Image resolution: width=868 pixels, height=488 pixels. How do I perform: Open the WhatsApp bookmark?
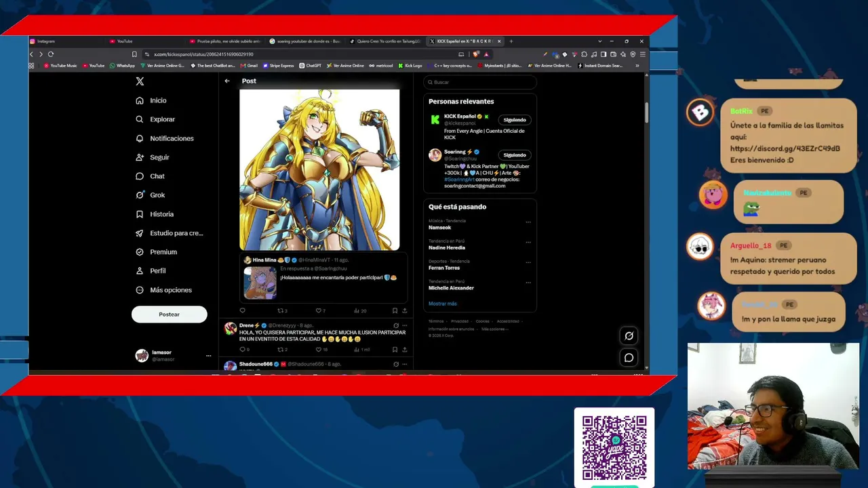[122, 66]
